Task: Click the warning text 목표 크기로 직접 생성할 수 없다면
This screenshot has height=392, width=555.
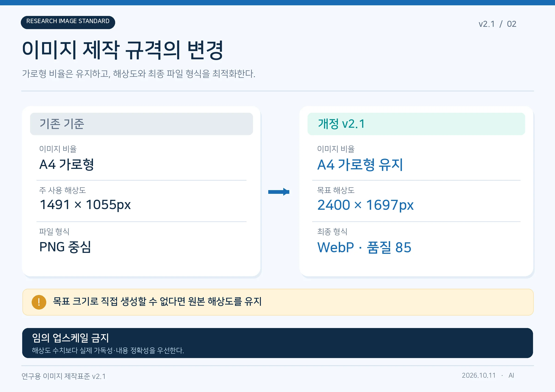Action: (x=157, y=301)
